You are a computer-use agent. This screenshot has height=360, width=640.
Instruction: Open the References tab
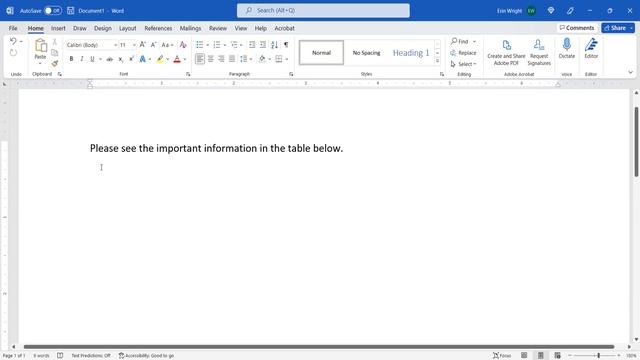pos(158,28)
